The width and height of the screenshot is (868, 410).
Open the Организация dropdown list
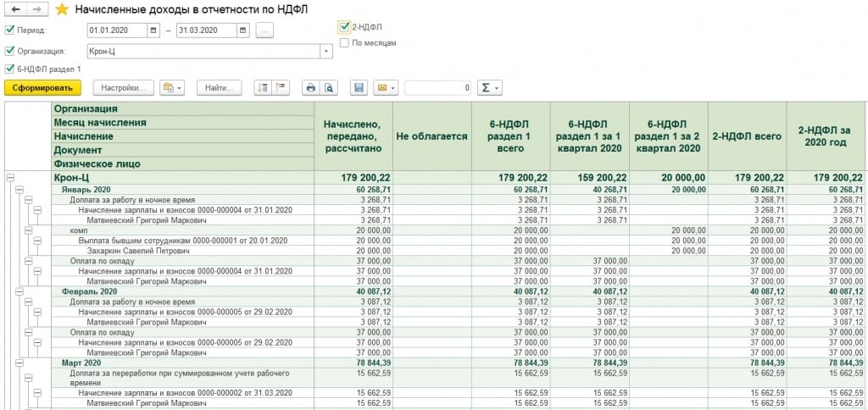point(326,52)
